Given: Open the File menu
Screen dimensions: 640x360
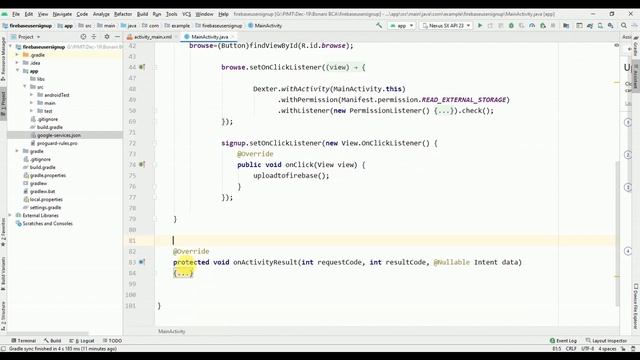Looking at the screenshot, I should [16, 14].
